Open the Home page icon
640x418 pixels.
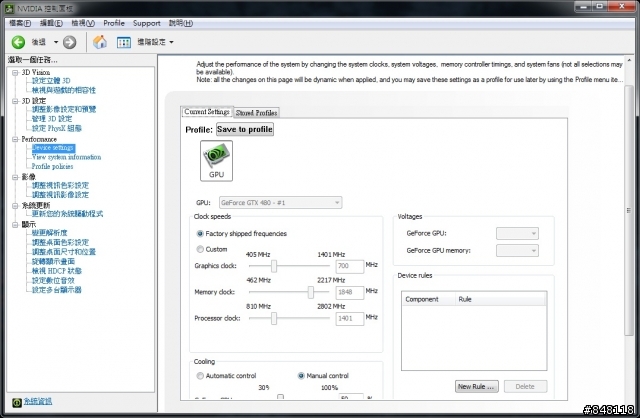point(100,42)
